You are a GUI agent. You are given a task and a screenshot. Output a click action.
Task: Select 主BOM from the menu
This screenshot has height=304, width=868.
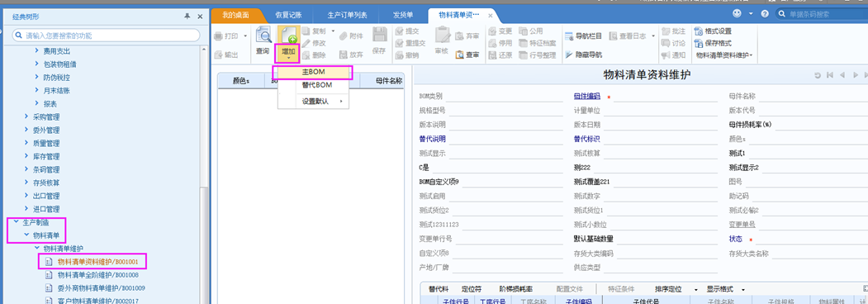point(313,73)
